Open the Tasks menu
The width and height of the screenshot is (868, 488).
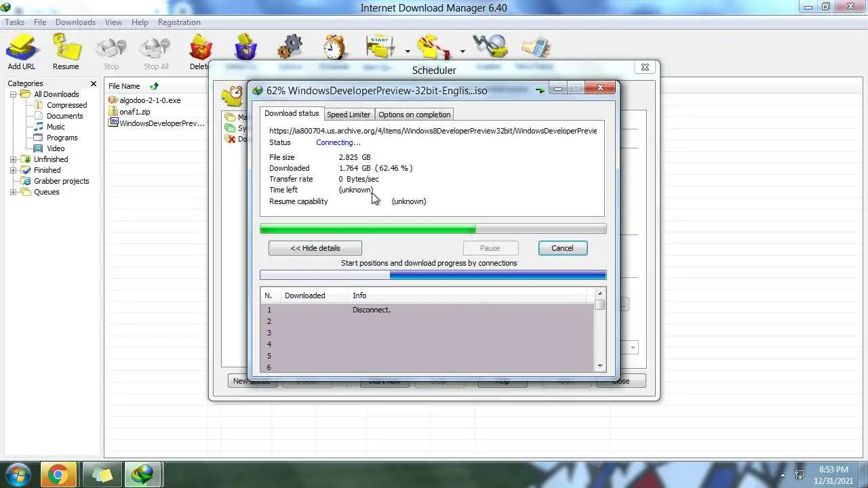(15, 22)
